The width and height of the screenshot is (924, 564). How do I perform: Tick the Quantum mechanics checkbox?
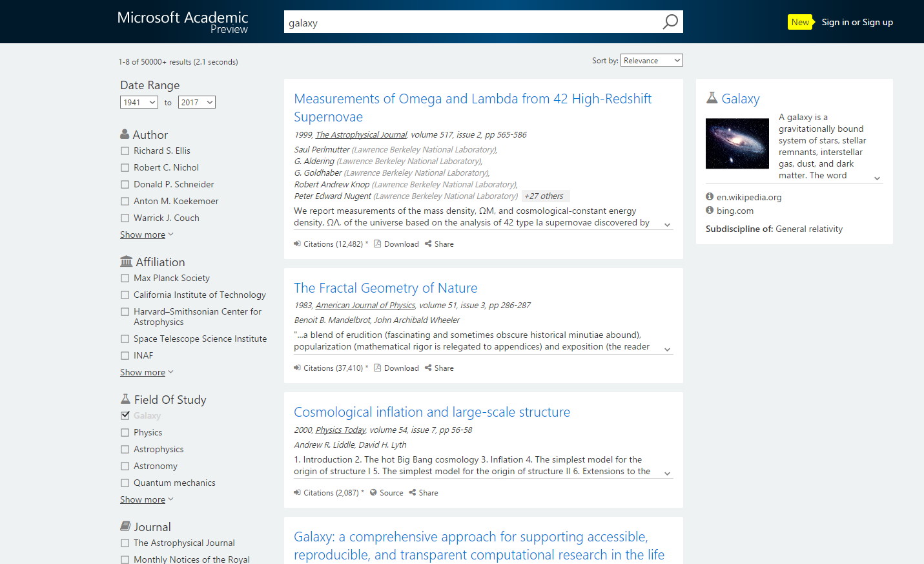pyautogui.click(x=125, y=483)
